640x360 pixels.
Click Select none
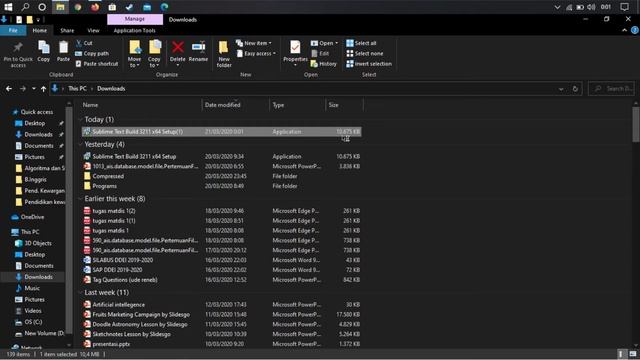(x=364, y=53)
